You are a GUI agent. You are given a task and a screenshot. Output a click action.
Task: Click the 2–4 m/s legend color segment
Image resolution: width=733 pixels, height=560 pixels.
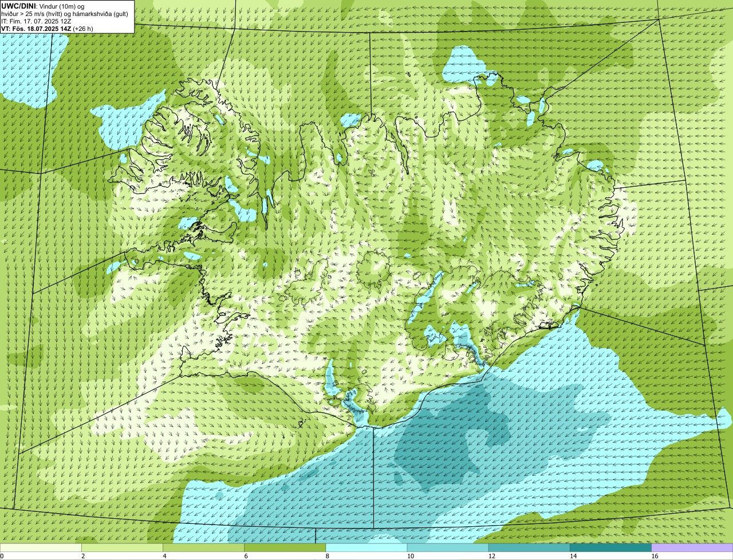pyautogui.click(x=123, y=548)
